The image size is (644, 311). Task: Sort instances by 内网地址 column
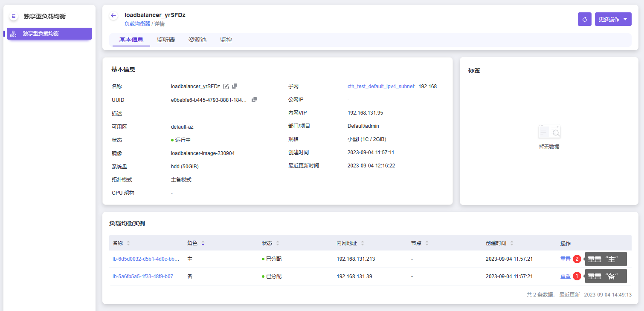tap(363, 243)
